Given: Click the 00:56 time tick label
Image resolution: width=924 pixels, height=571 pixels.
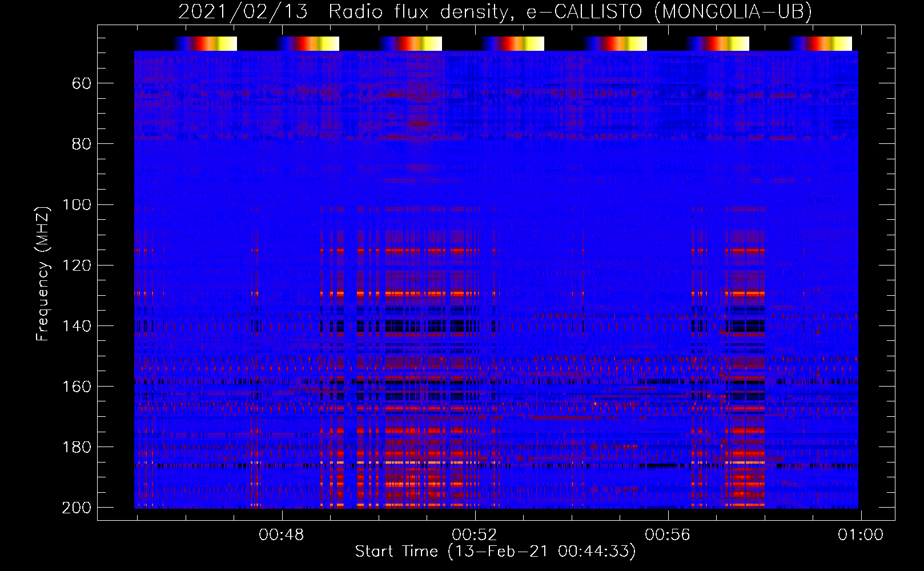Looking at the screenshot, I should (668, 535).
